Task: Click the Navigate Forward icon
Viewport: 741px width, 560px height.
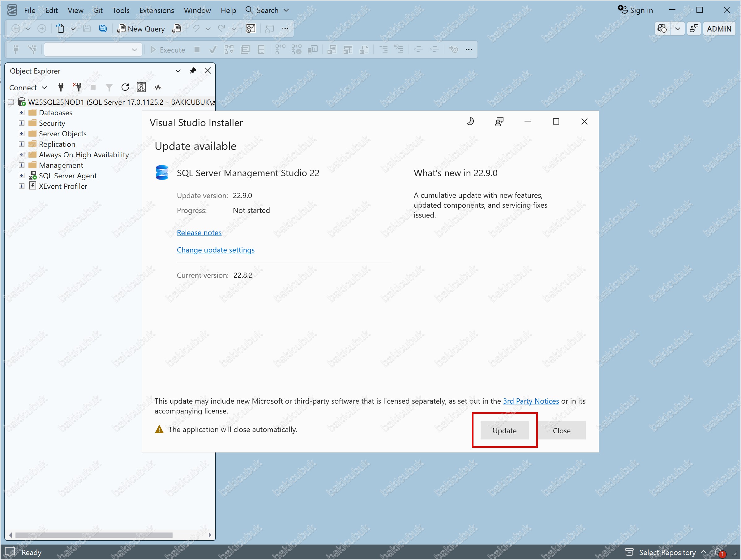Action: point(41,29)
